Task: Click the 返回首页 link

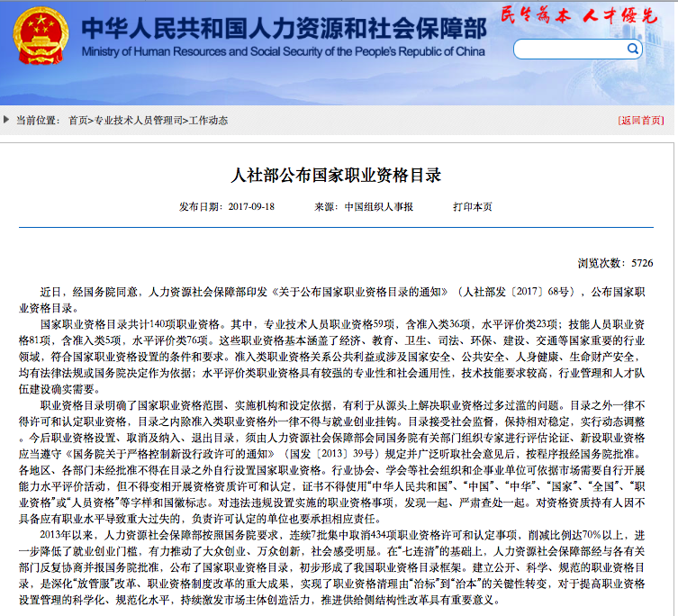Action: click(641, 121)
